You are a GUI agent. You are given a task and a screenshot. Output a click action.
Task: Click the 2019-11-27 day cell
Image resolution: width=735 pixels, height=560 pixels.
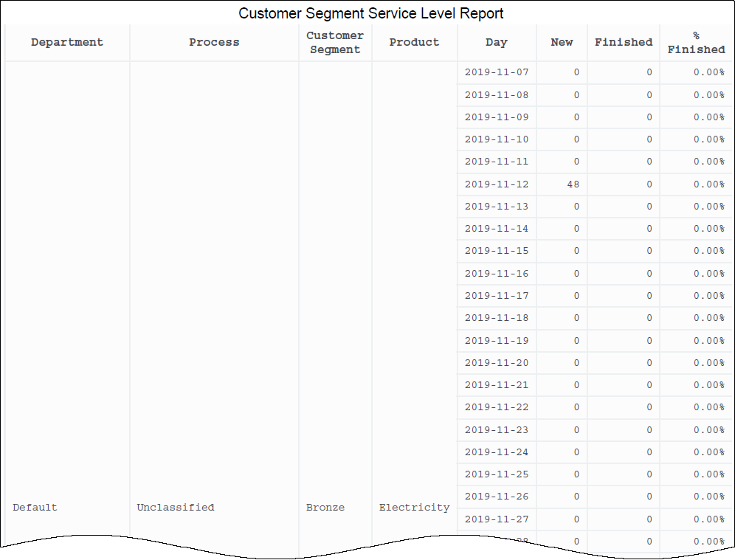coord(497,519)
